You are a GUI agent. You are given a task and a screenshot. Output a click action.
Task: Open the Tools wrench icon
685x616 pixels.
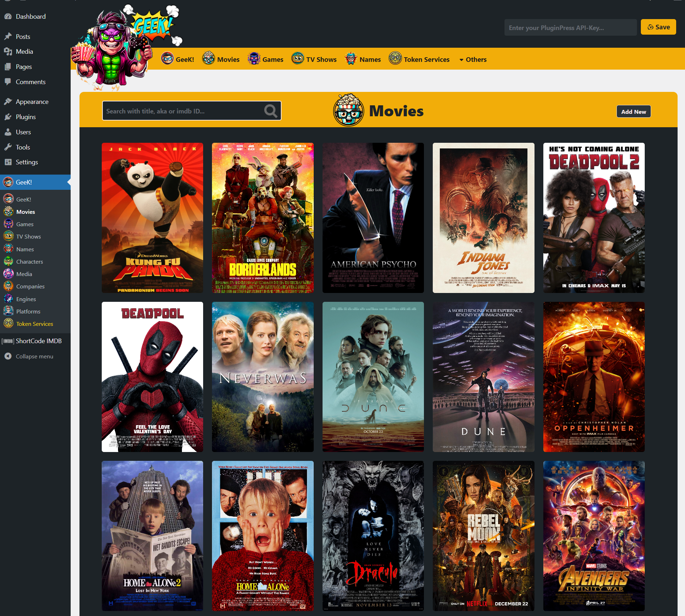tap(8, 147)
